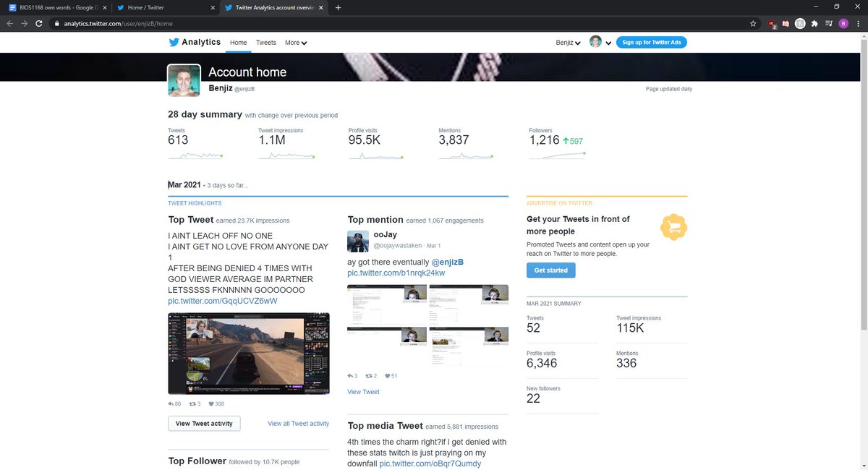Viewport: 868px width, 470px height.
Task: Open the uBlock Origin extension icon
Action: [771, 23]
